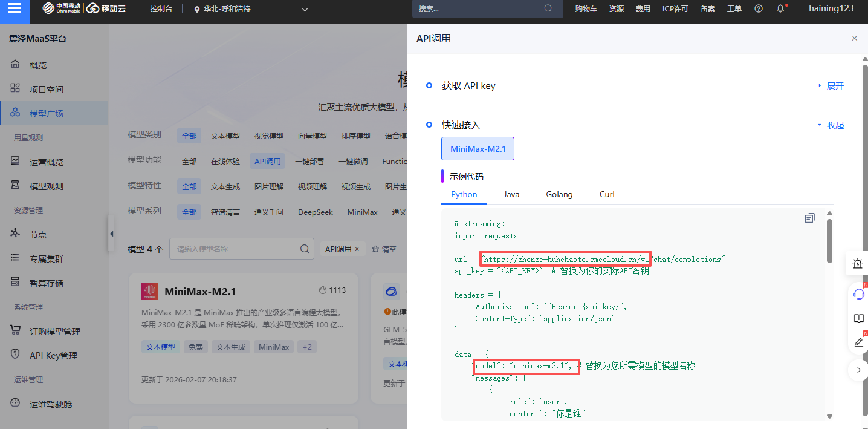The width and height of the screenshot is (868, 429).
Task: Open the notifications bell
Action: tap(780, 9)
